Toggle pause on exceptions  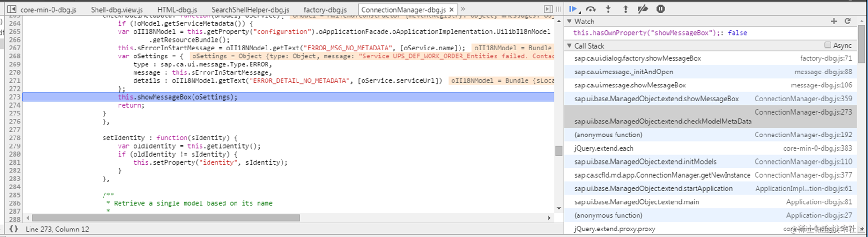point(660,8)
